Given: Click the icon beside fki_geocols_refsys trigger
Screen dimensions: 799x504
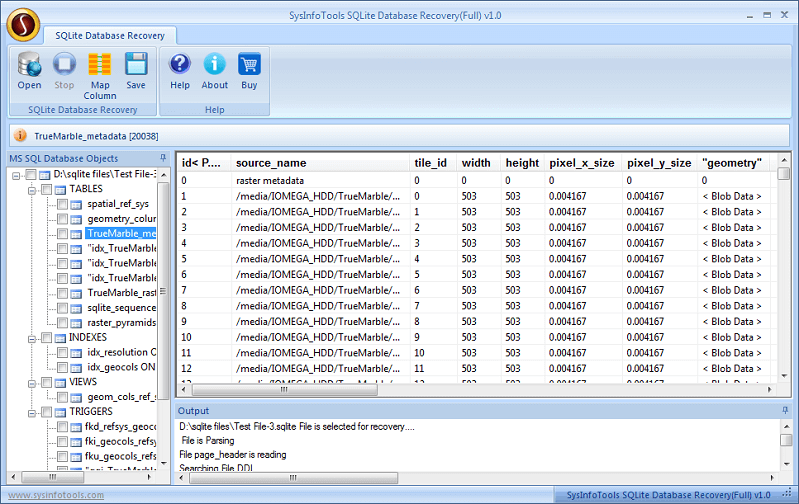Looking at the screenshot, I should point(76,441).
